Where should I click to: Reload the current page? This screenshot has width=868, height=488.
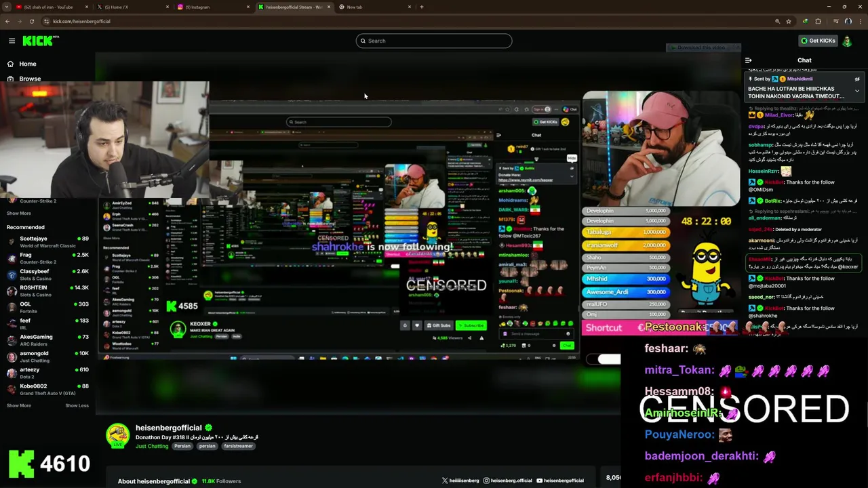pyautogui.click(x=31, y=21)
